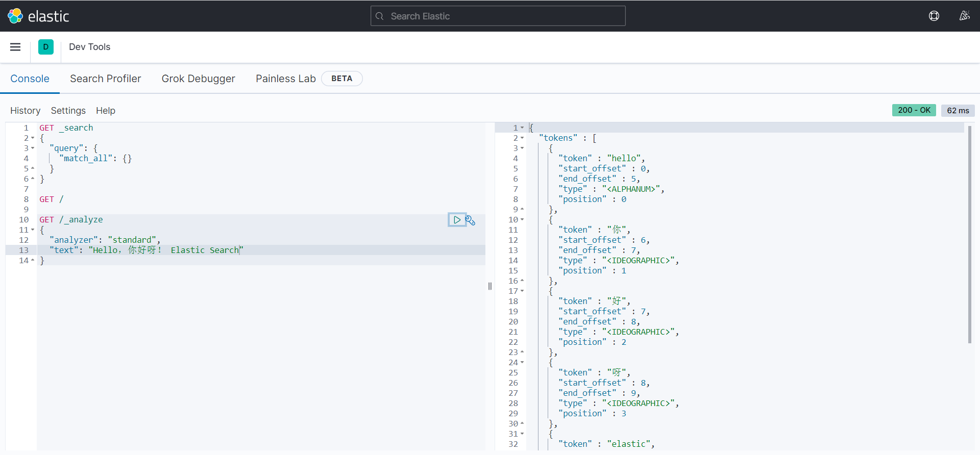Place cursor in the "text" Hello line
This screenshot has width=980, height=455.
146,250
